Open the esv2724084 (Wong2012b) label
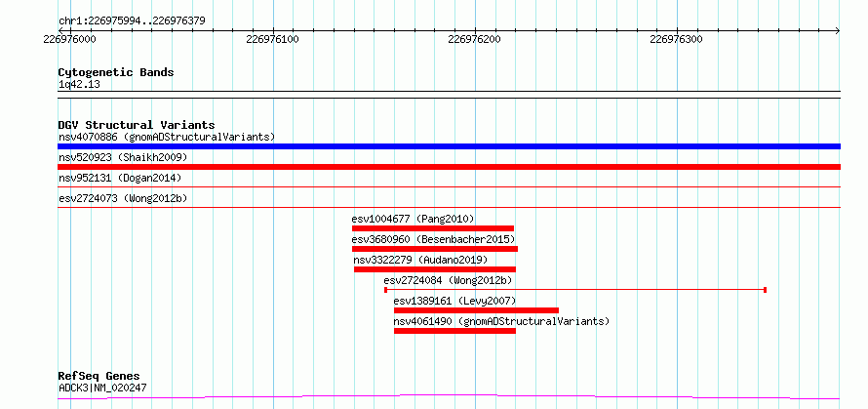The image size is (868, 409). (448, 280)
